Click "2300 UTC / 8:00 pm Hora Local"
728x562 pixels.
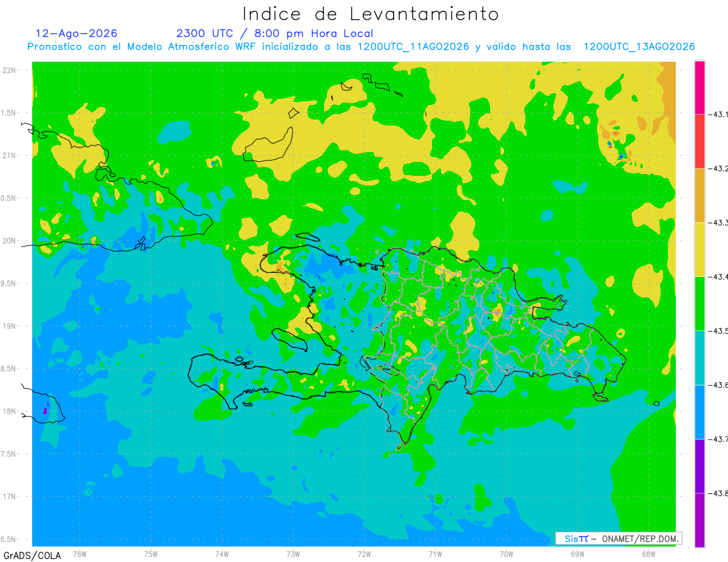pos(274,33)
